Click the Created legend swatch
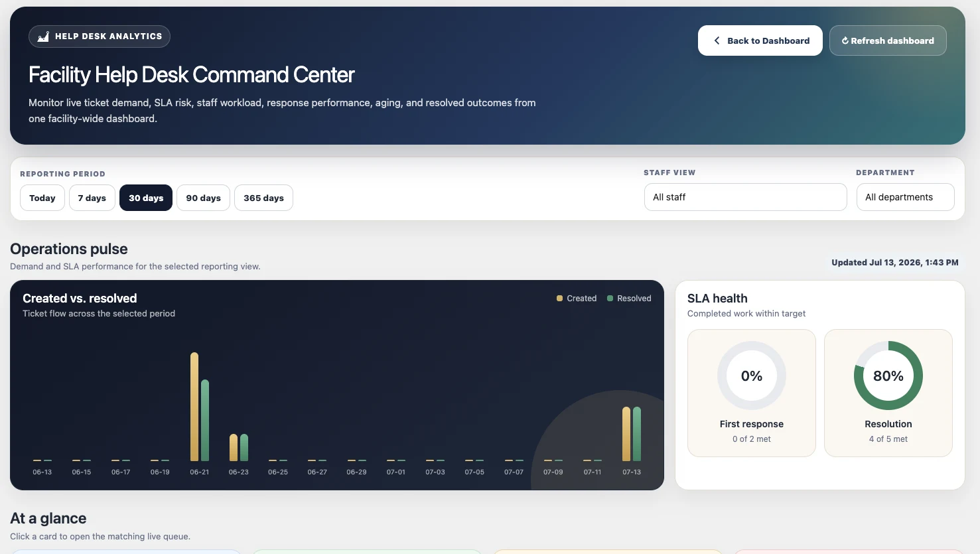 (x=559, y=299)
